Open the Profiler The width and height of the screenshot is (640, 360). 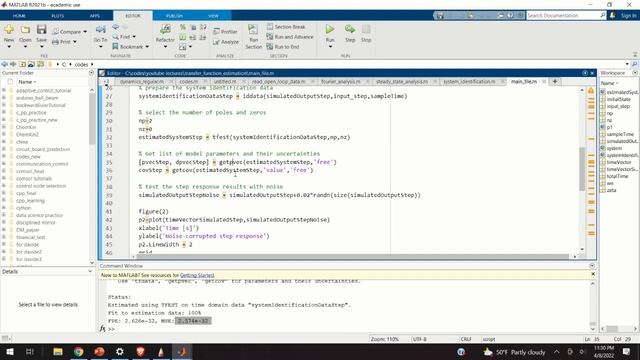point(225,31)
